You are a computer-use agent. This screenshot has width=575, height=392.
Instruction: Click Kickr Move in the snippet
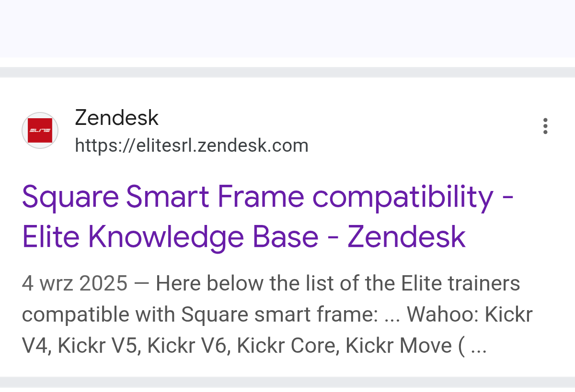[x=398, y=346]
